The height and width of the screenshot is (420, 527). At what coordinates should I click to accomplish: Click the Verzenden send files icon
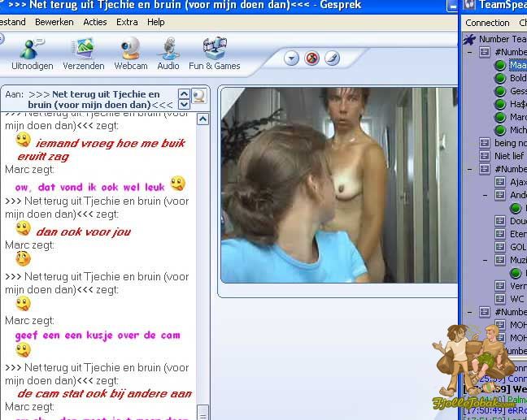pos(82,51)
